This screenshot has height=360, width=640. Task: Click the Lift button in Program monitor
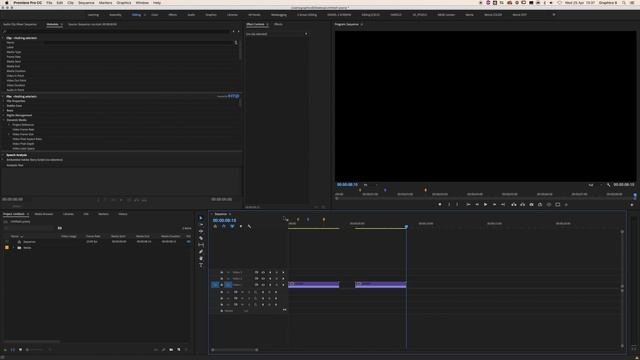coord(513,204)
